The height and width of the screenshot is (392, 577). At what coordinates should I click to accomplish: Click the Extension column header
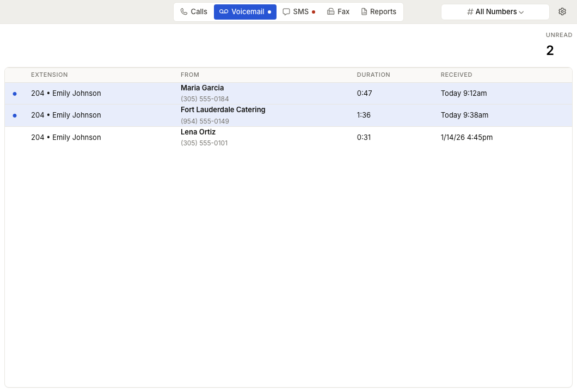(x=50, y=75)
